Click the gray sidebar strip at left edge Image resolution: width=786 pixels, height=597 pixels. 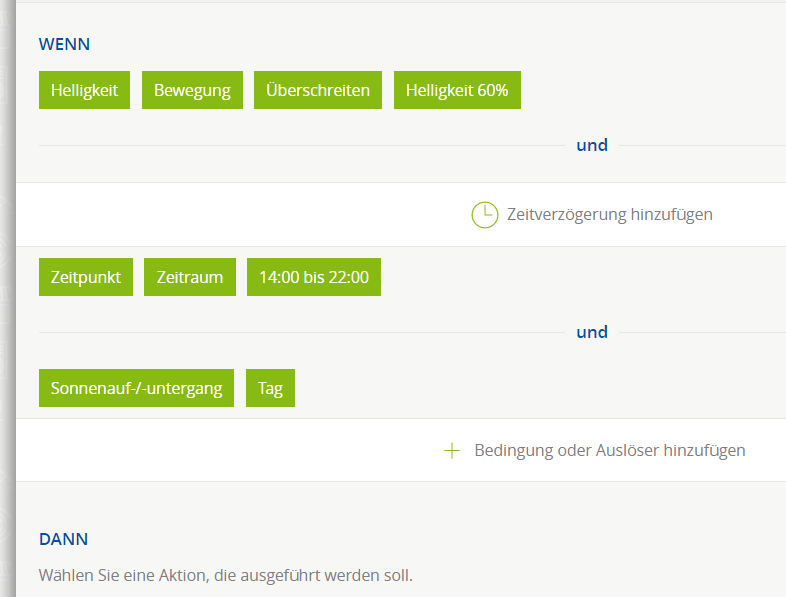(x=8, y=298)
